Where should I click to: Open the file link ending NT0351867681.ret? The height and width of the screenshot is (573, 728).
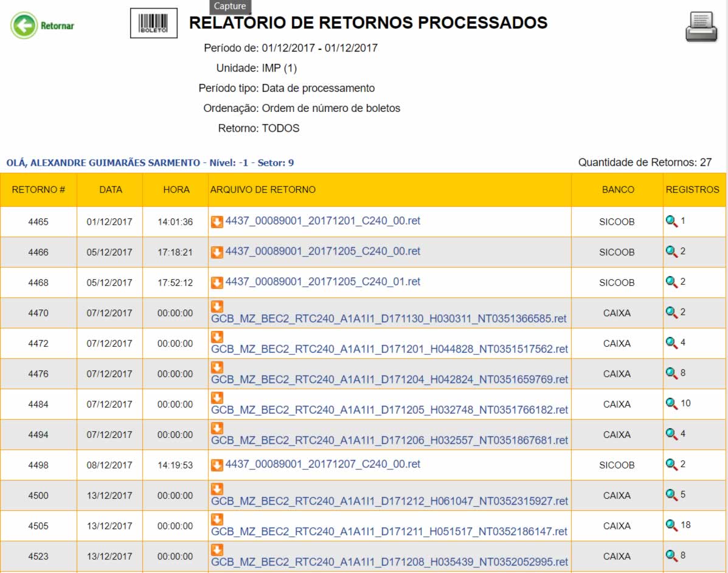tap(389, 440)
